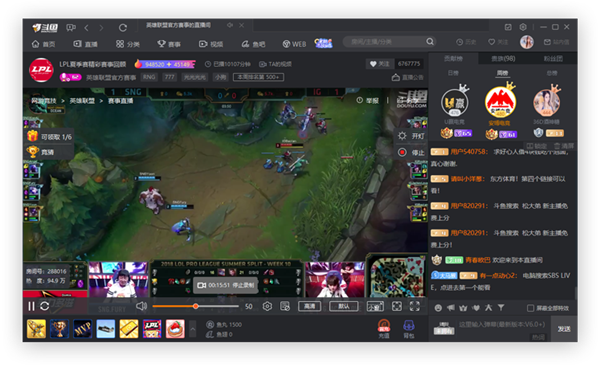Mute the stream with speaker icon
Image resolution: width=600 pixels, height=391 pixels.
tap(142, 306)
